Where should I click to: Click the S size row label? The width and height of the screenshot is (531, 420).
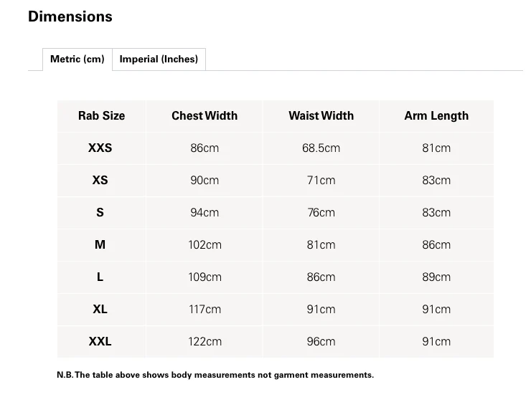coord(100,212)
